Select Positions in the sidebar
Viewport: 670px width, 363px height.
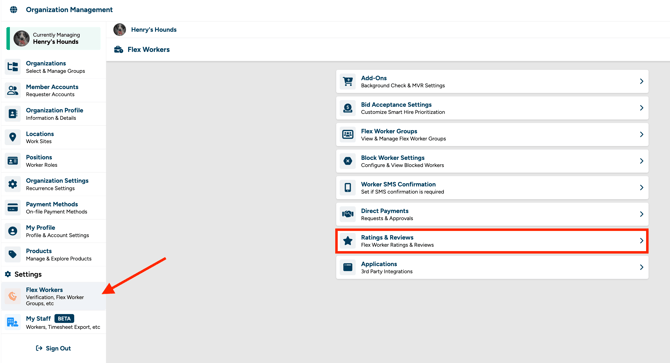point(53,161)
